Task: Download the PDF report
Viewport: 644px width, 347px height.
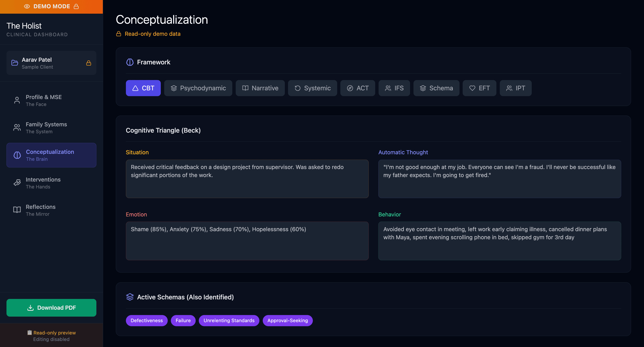Action: [51, 308]
